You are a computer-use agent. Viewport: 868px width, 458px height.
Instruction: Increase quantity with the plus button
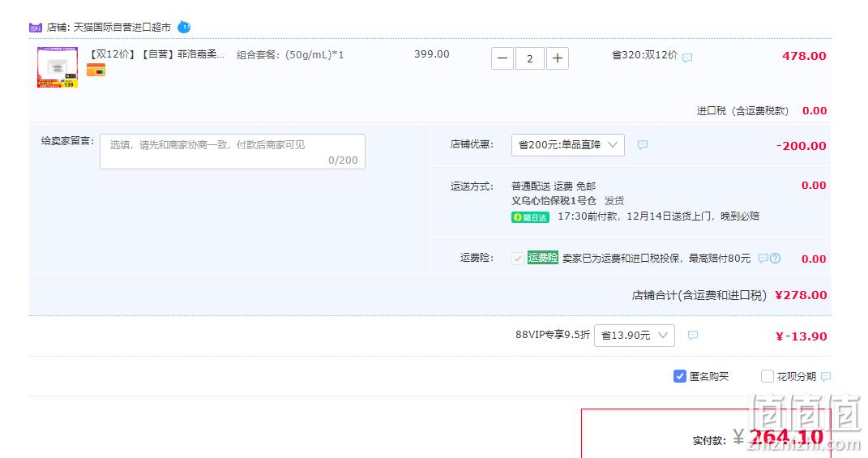point(558,58)
